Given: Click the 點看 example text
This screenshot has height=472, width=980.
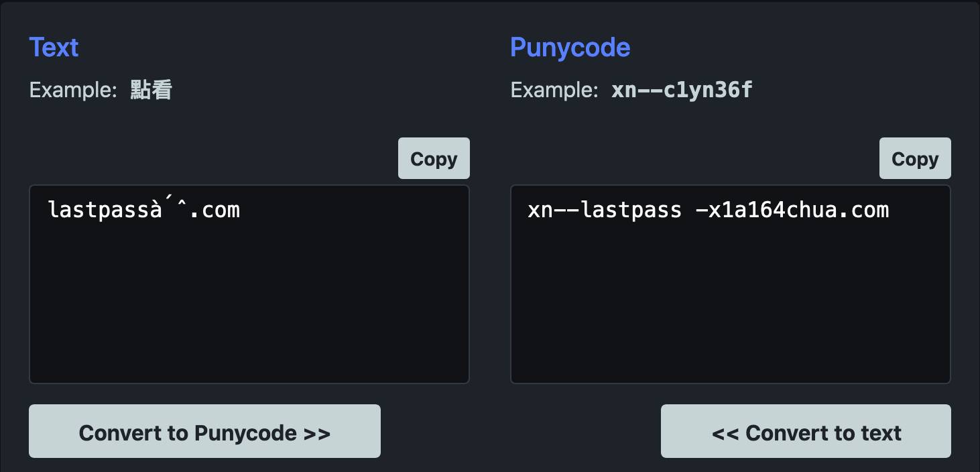Looking at the screenshot, I should point(150,89).
